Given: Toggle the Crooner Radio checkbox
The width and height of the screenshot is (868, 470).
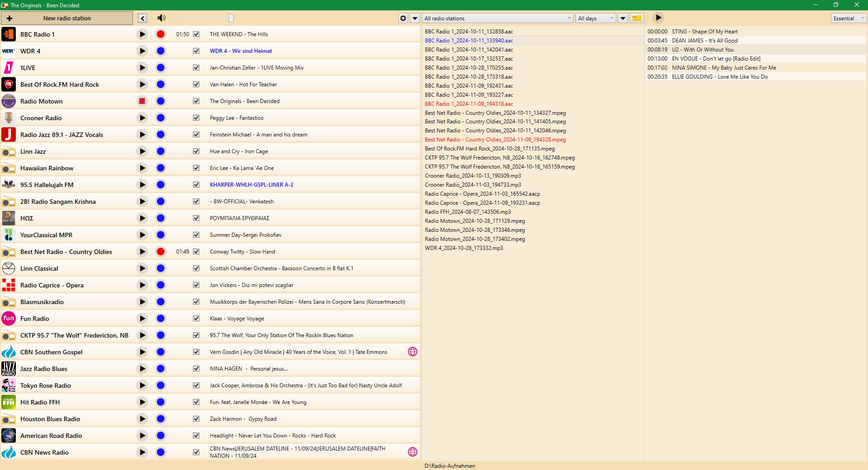Looking at the screenshot, I should coord(196,118).
